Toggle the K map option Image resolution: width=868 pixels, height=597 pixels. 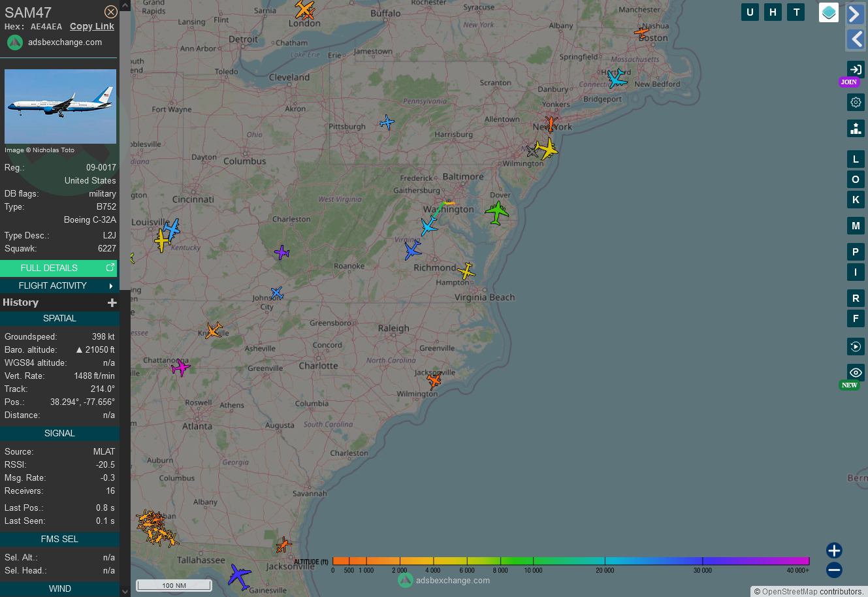point(856,200)
